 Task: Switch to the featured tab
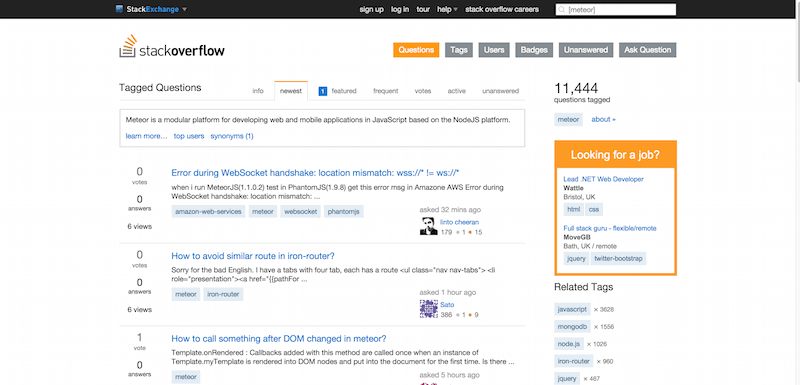344,91
